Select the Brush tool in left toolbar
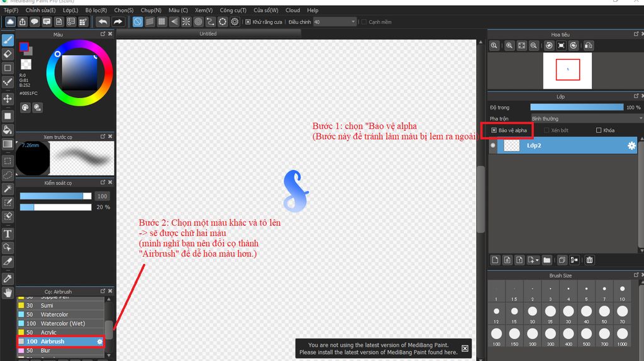The width and height of the screenshot is (644, 361). [8, 40]
